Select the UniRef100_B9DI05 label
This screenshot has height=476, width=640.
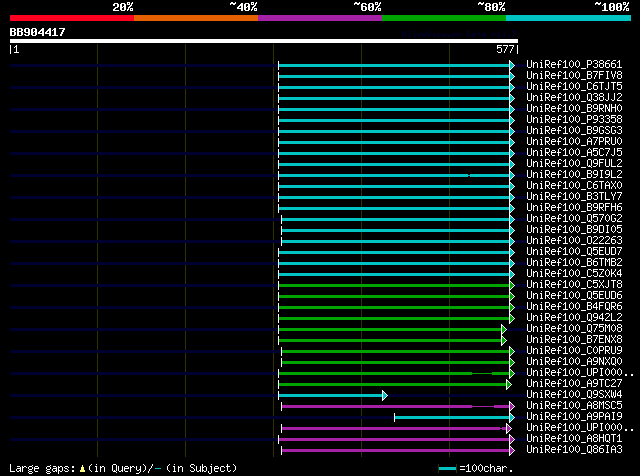tap(574, 230)
